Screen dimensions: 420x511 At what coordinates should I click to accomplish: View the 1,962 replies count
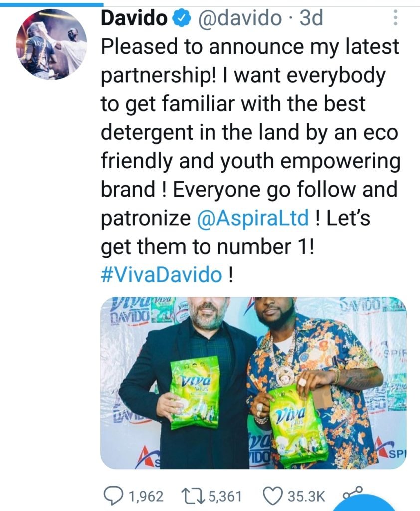[146, 496]
